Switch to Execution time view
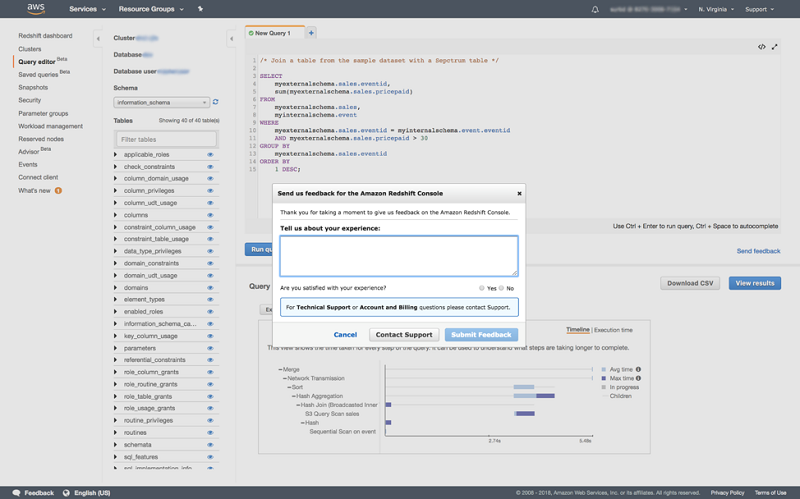The image size is (800, 499). tap(613, 330)
